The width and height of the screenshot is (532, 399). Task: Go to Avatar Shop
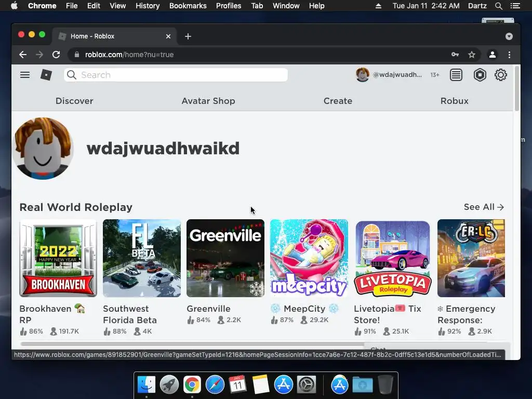[208, 101]
